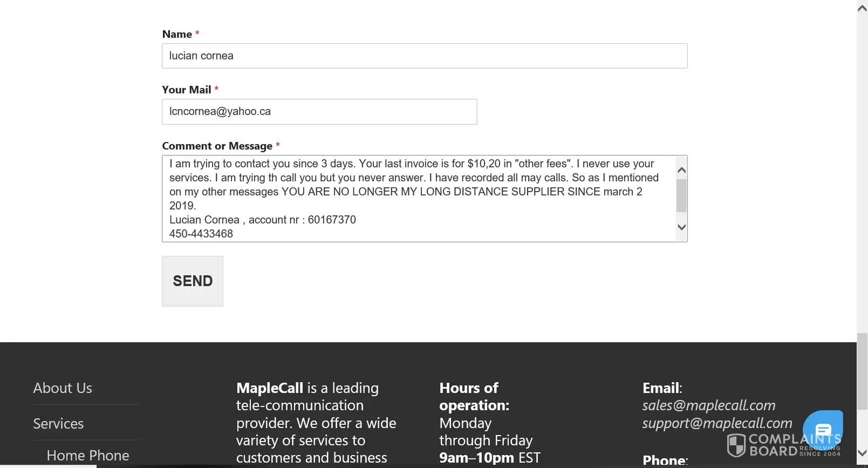The height and width of the screenshot is (468, 868).
Task: Open the Home Phone footer item
Action: click(x=88, y=456)
